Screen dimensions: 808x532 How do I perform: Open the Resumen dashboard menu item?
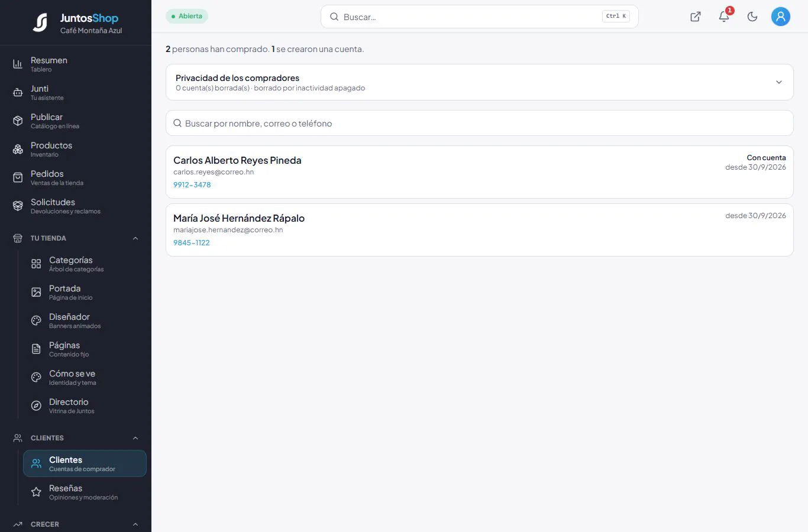76,64
